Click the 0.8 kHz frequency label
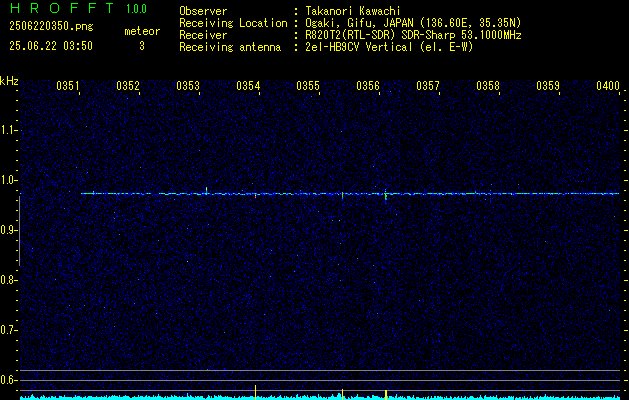The height and width of the screenshot is (400, 629). click(9, 280)
